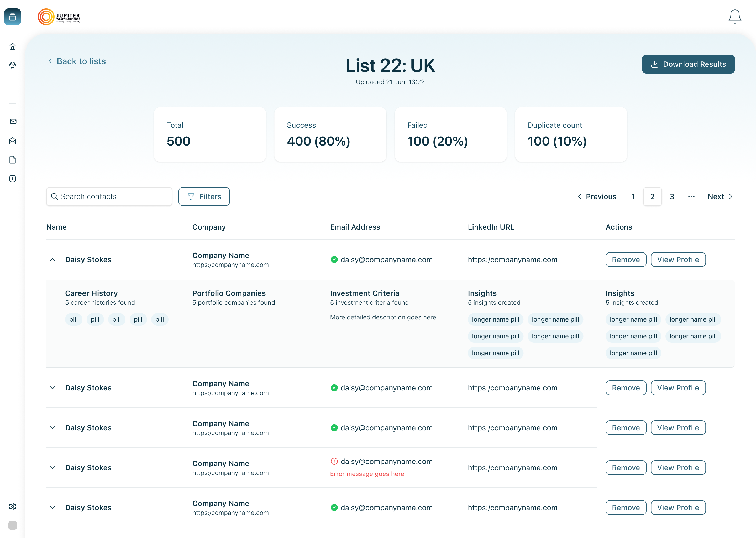This screenshot has width=756, height=538.
Task: Open the settings gear in sidebar
Action: (x=13, y=506)
